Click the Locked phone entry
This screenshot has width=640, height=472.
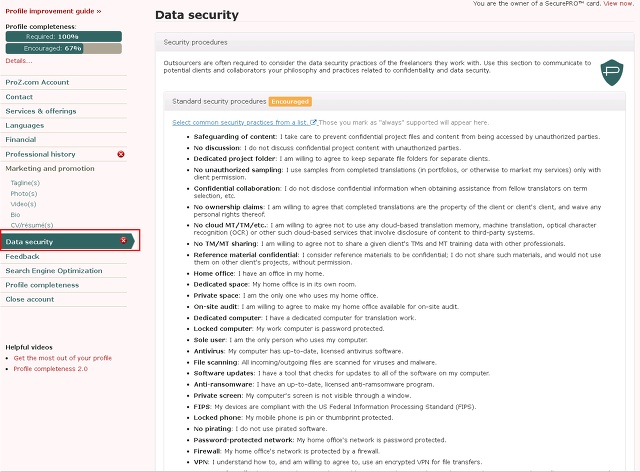coord(293,418)
